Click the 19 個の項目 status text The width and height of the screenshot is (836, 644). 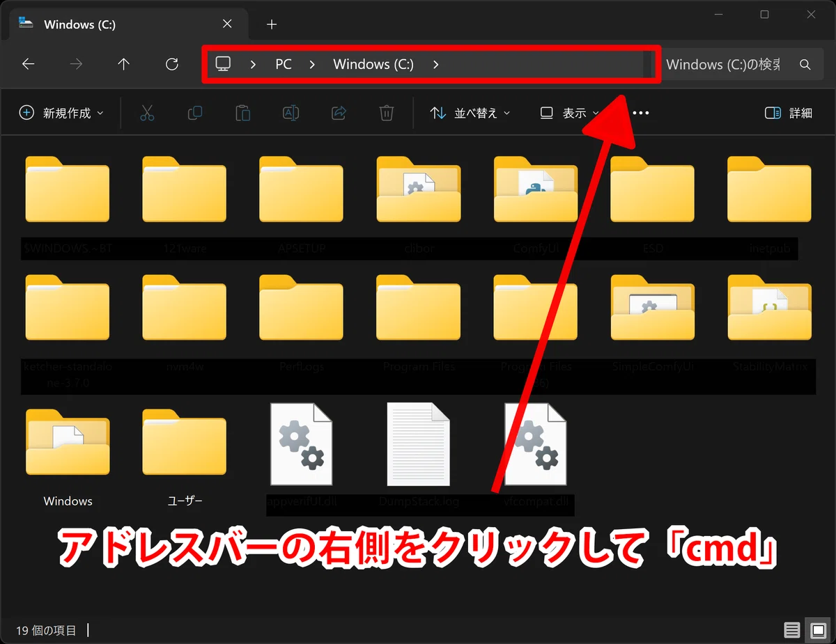point(46,630)
